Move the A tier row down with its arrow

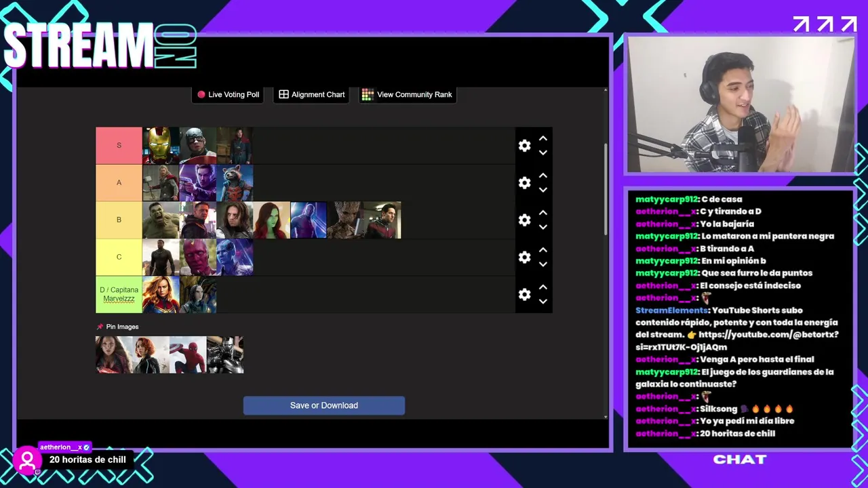click(x=543, y=190)
